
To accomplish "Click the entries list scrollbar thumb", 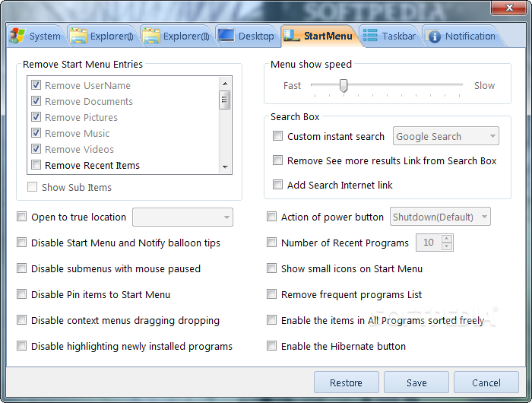I will (x=225, y=100).
